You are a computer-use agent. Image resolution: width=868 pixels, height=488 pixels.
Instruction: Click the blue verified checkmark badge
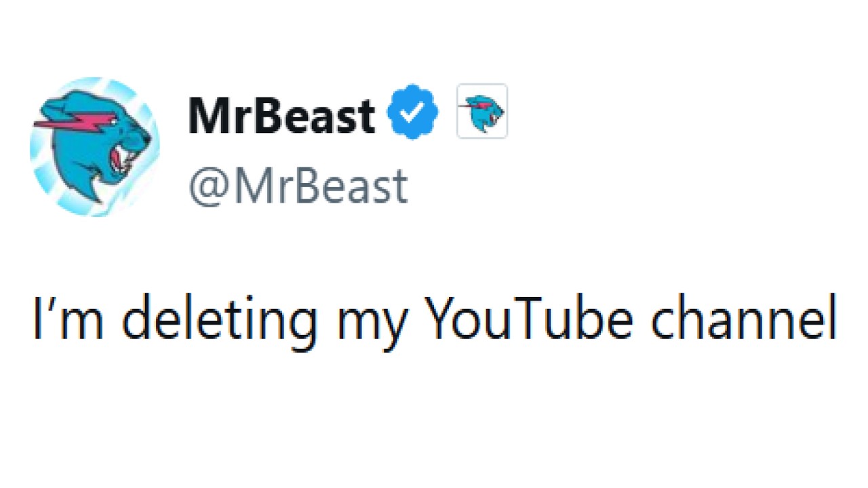413,113
